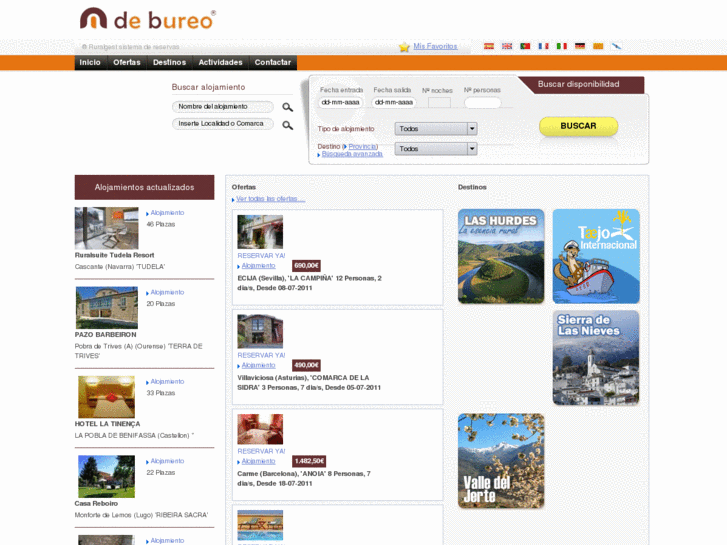Switch language with the Italian flag

click(x=561, y=46)
